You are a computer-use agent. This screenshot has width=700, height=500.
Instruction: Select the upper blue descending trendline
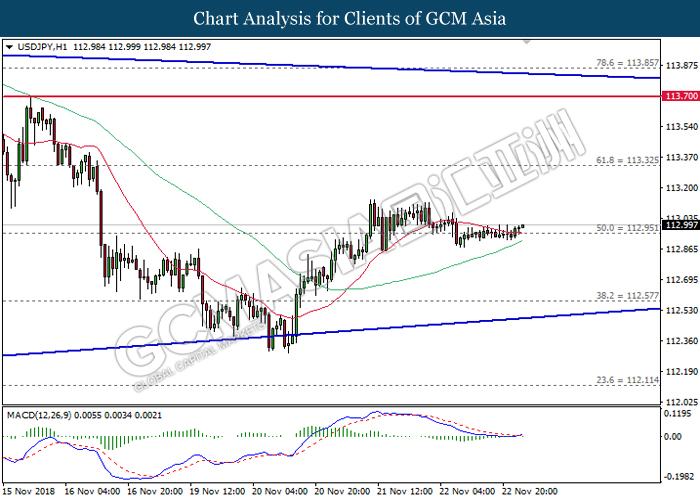pyautogui.click(x=330, y=66)
